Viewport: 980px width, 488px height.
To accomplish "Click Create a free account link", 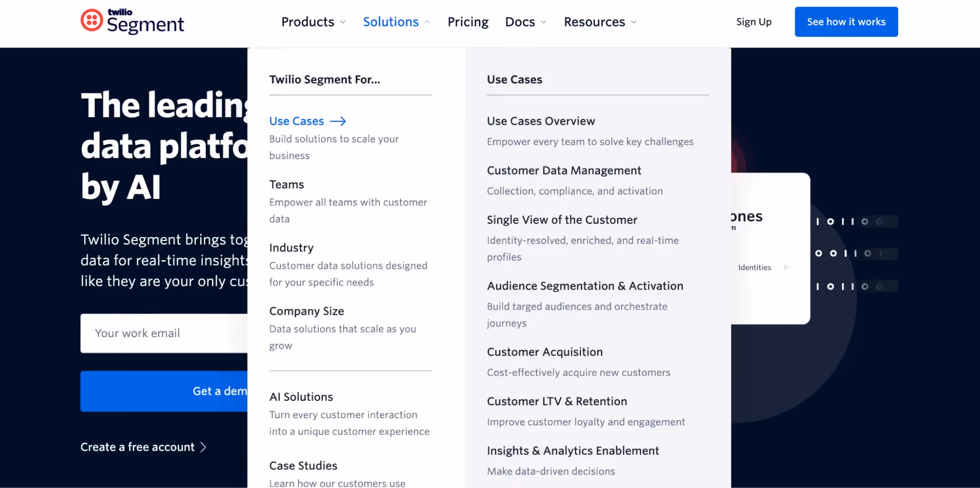I will coord(137,447).
